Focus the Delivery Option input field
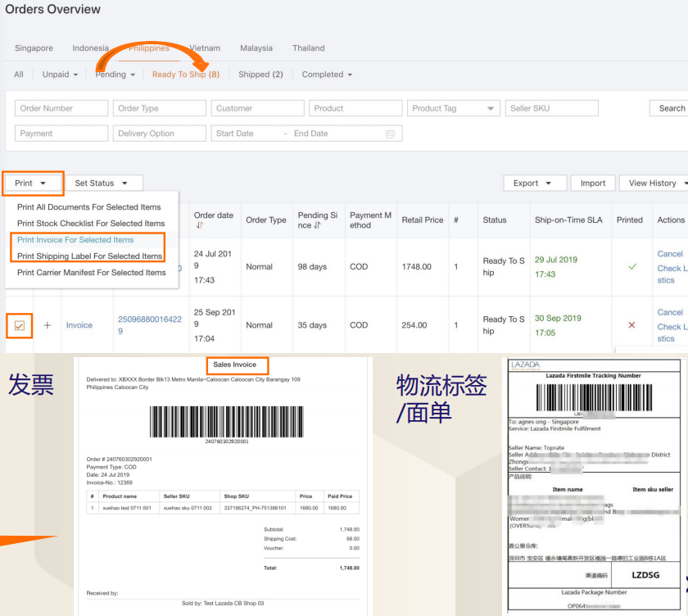 click(x=159, y=134)
